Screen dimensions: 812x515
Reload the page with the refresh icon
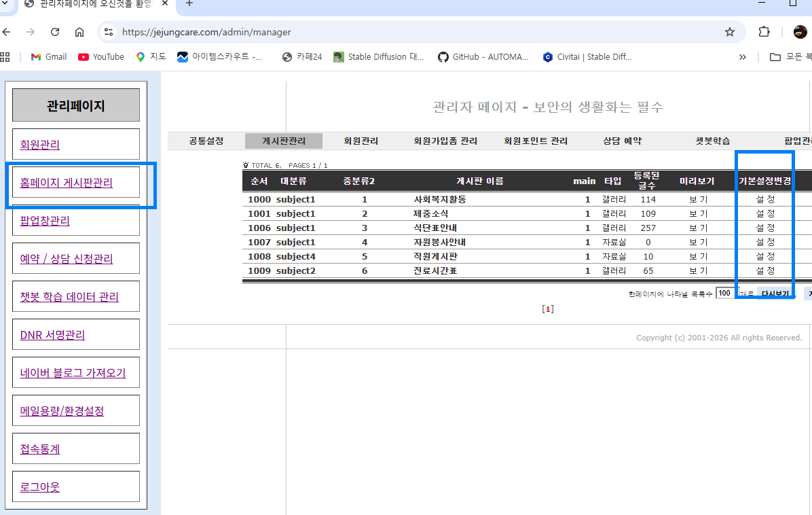click(55, 32)
